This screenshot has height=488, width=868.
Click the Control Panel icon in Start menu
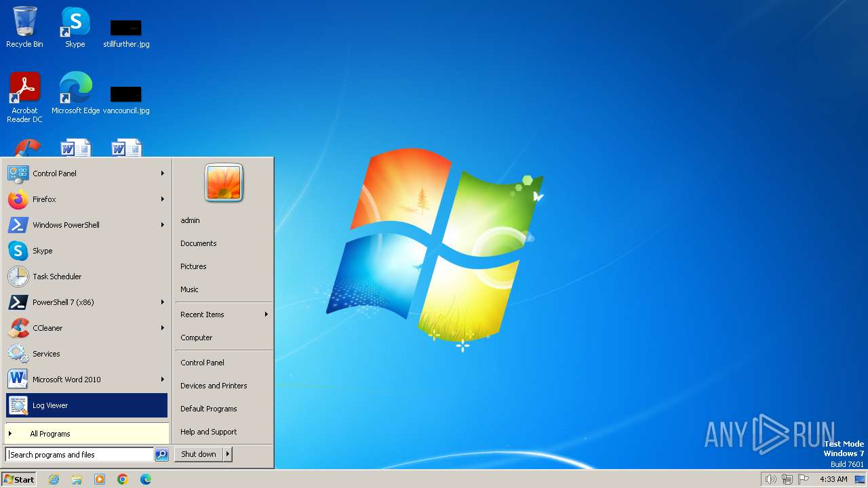click(18, 174)
